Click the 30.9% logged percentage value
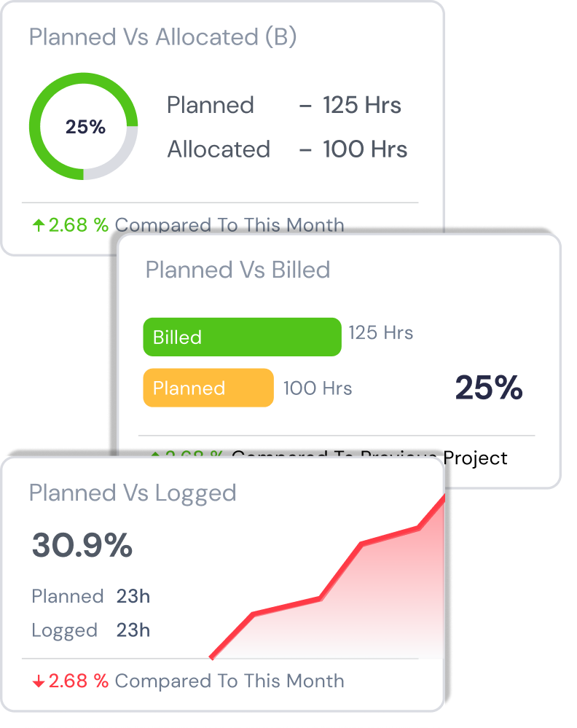Image resolution: width=577 pixels, height=728 pixels. [x=82, y=545]
